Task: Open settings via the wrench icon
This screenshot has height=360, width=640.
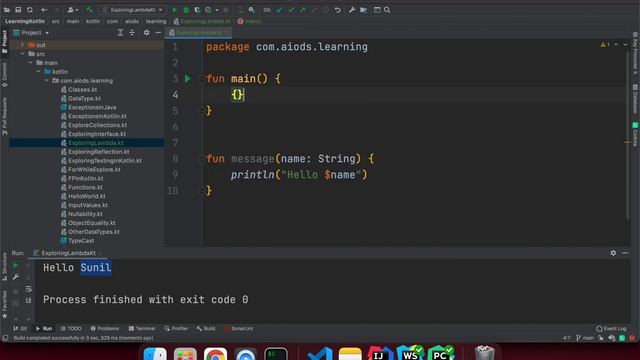Action: click(352, 10)
